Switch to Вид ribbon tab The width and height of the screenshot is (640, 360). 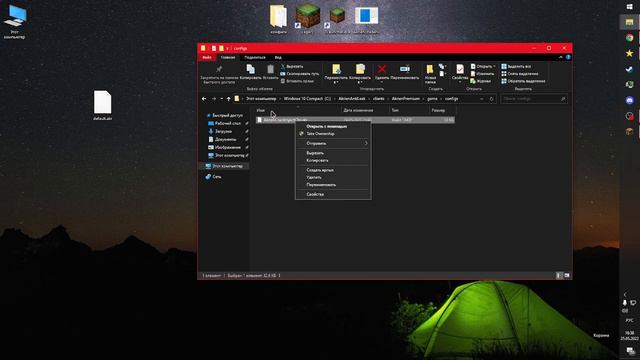click(x=278, y=58)
